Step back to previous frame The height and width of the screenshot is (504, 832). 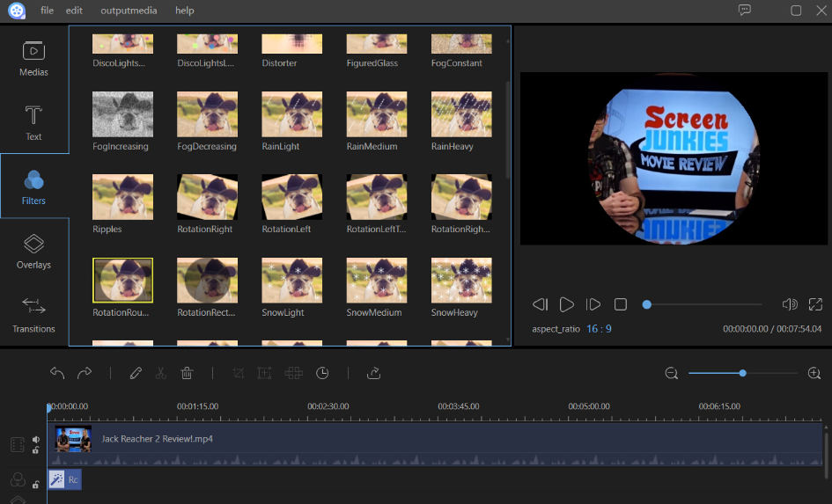click(x=540, y=304)
